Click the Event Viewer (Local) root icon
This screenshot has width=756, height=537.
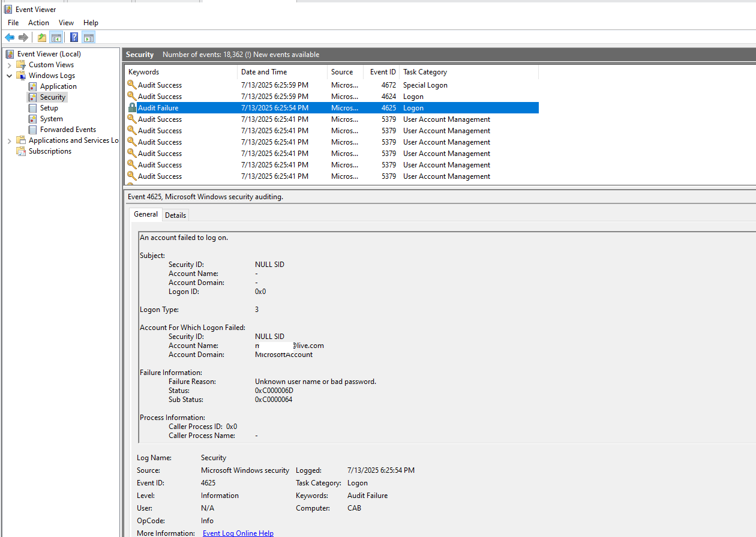click(8, 53)
